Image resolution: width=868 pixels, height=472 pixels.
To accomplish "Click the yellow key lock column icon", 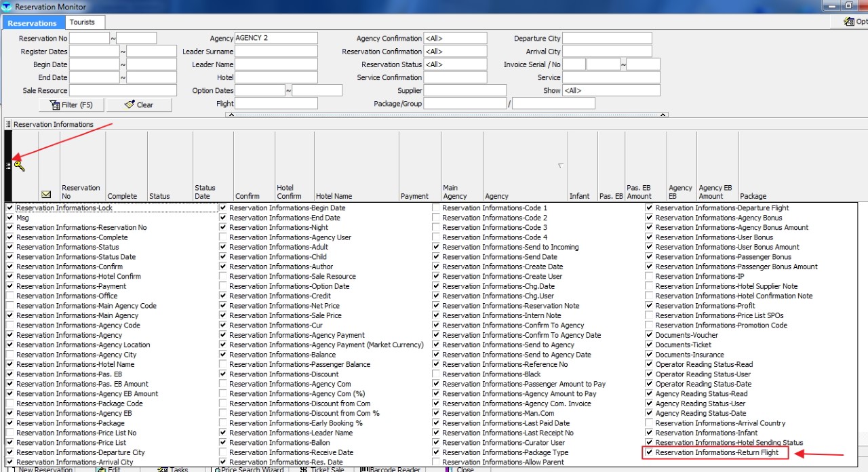I will click(19, 166).
